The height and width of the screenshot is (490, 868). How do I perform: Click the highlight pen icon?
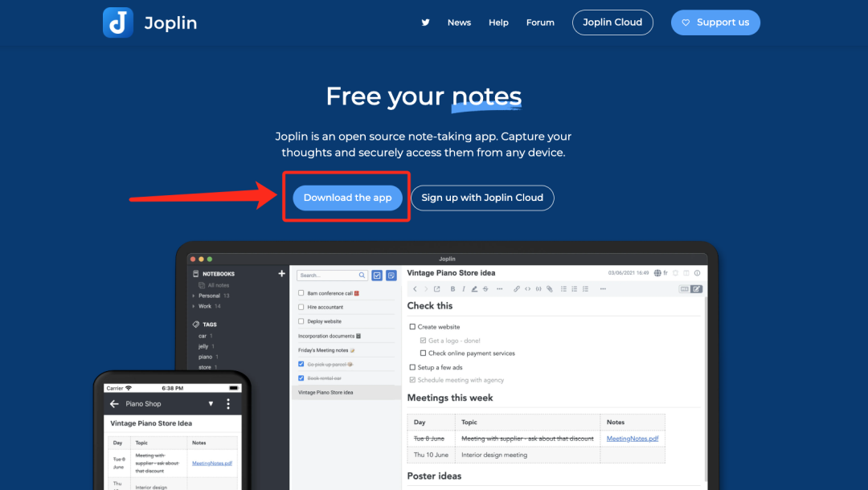click(x=474, y=288)
